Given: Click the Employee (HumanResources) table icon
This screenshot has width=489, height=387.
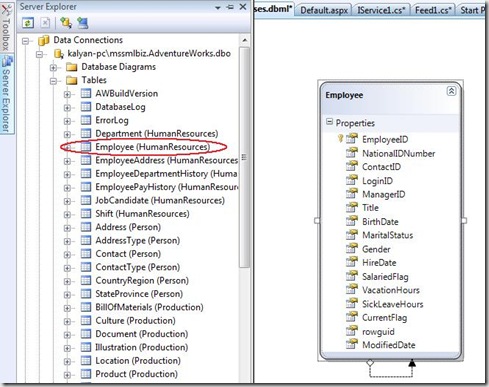Looking at the screenshot, I should pyautogui.click(x=86, y=147).
